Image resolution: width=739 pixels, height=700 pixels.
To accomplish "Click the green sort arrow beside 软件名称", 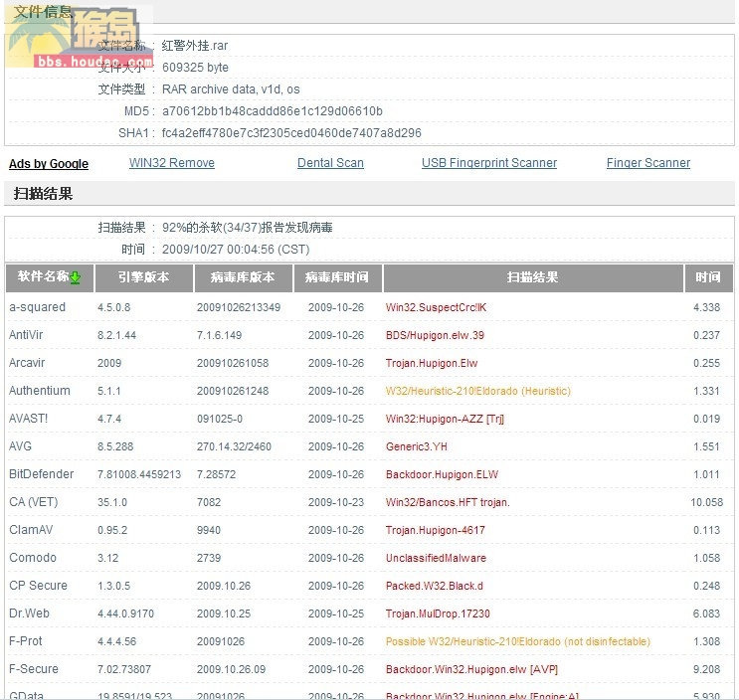I will [x=75, y=278].
